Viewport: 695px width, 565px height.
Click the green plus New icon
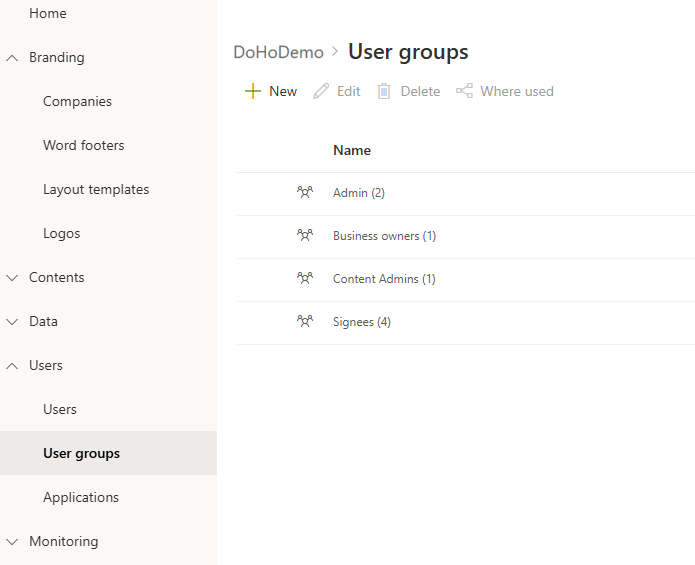(x=253, y=91)
